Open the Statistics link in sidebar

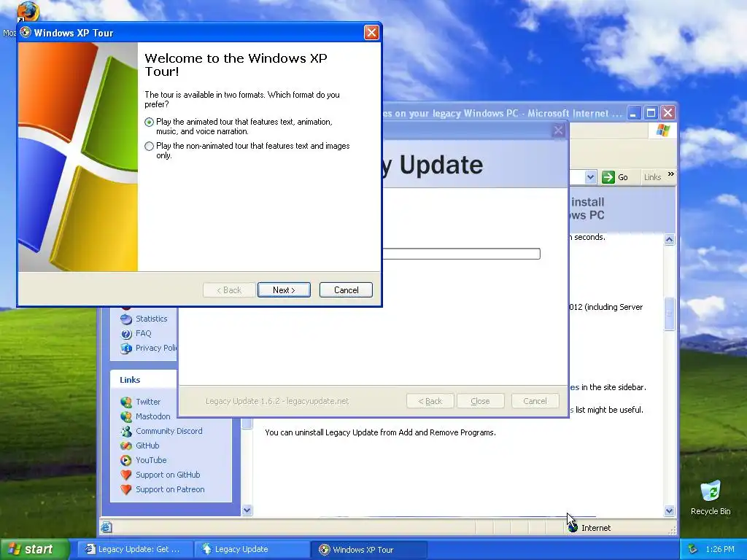152,319
